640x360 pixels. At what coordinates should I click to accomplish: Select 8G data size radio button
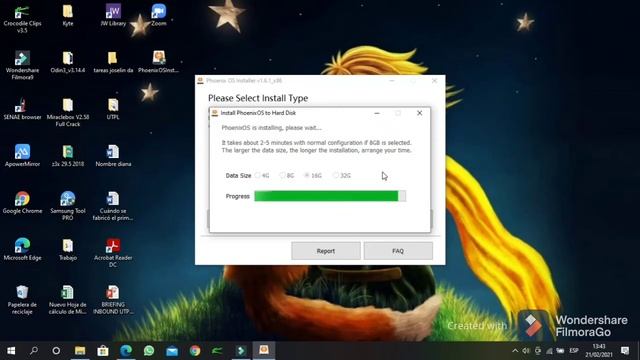pos(282,176)
